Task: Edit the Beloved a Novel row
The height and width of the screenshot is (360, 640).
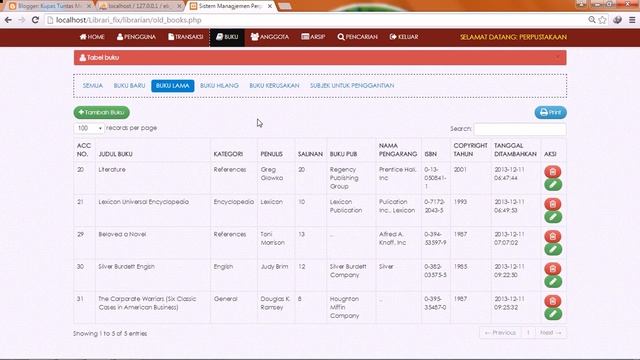Action: pyautogui.click(x=553, y=249)
